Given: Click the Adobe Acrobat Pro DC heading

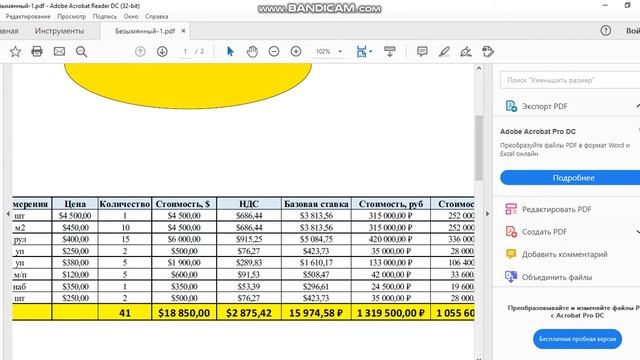Looking at the screenshot, I should pos(538,131).
